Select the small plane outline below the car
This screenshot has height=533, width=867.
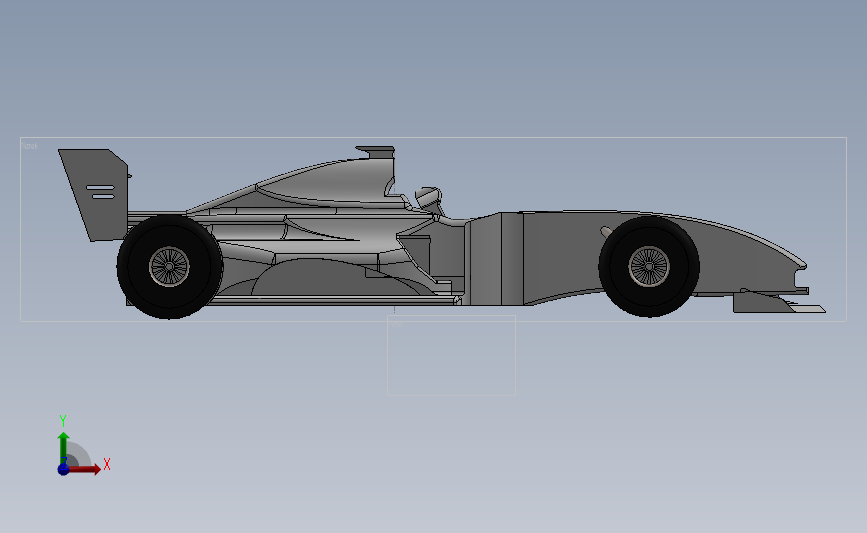click(x=451, y=356)
